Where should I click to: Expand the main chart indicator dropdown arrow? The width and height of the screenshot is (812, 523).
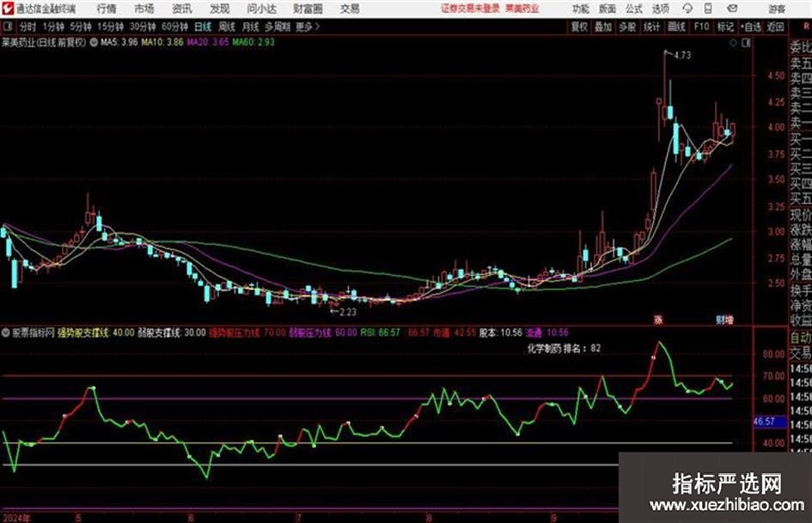pos(94,42)
